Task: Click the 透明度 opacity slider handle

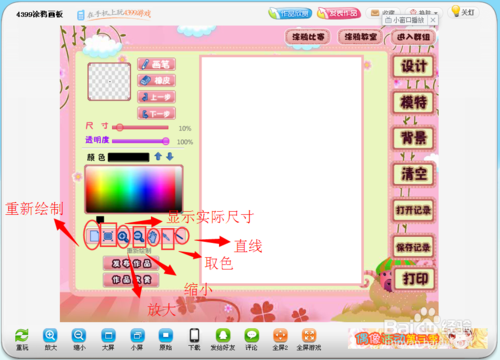Action: (x=166, y=141)
